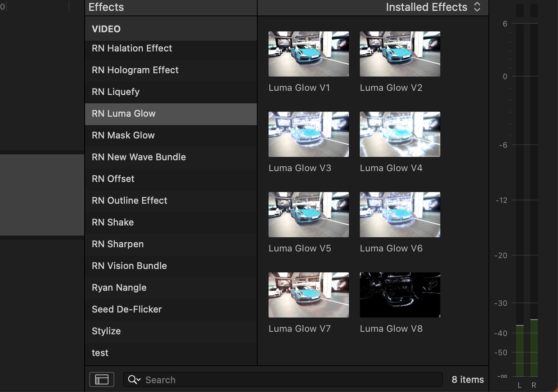Select the Luma Glow V7 thumbnail

[308, 295]
